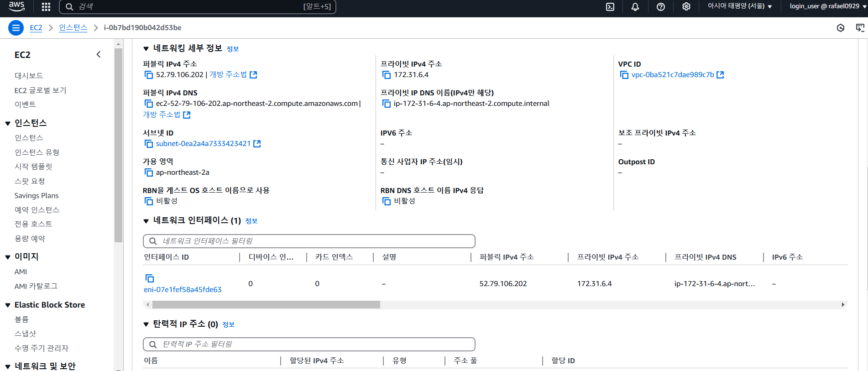This screenshot has height=371, width=868.
Task: Go to 대시보드 in the sidebar
Action: pos(29,76)
